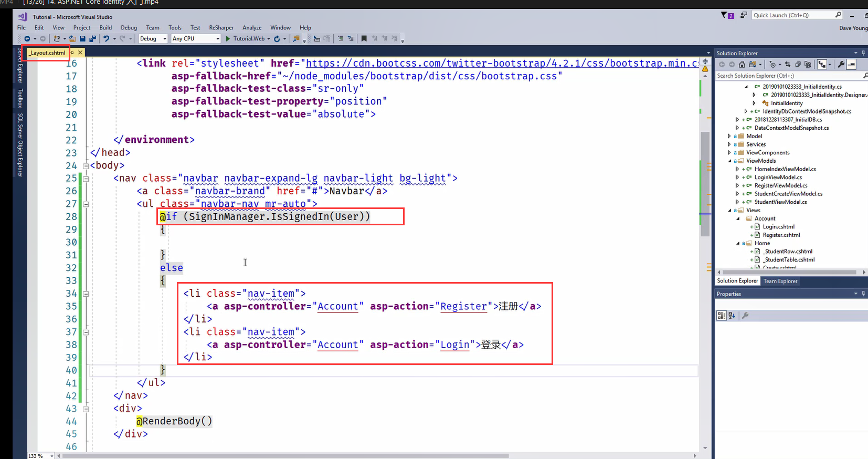Click notifications flag icon in title bar
The width and height of the screenshot is (868, 459).
click(727, 15)
